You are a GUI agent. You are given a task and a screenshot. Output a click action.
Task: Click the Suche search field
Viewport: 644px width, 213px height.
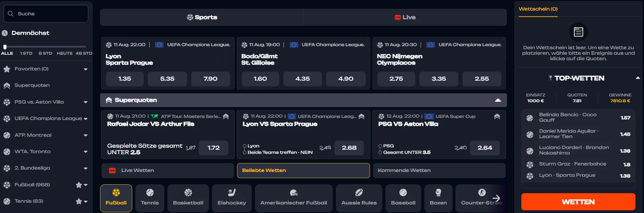click(46, 14)
